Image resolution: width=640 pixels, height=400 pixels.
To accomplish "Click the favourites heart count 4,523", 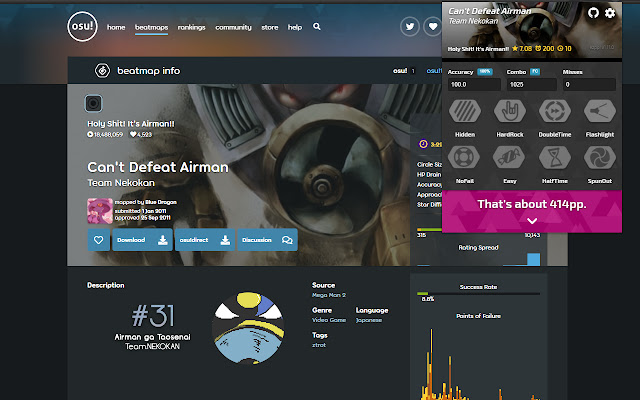I will (141, 134).
